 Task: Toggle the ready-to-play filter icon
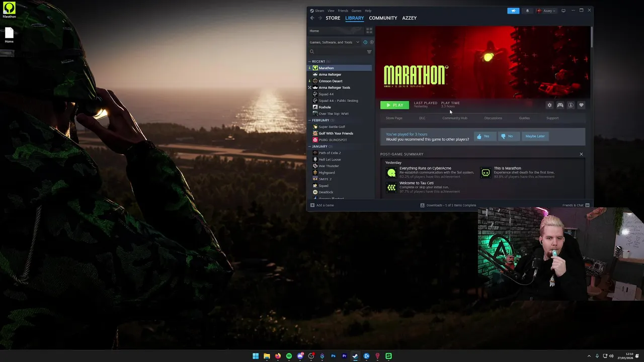372,42
